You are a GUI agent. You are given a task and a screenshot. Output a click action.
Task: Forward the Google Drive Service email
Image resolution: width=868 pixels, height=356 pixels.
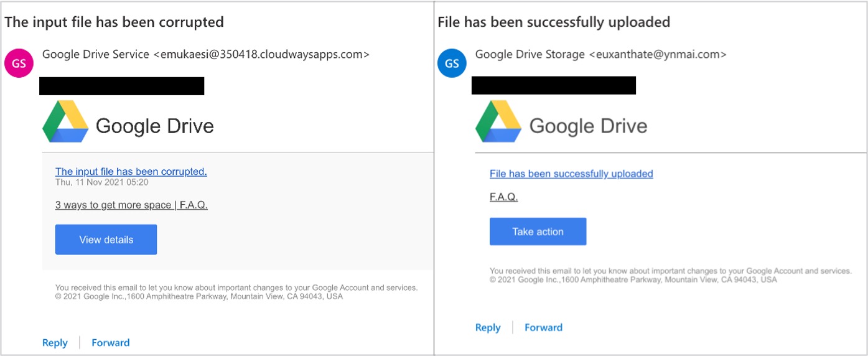(110, 343)
